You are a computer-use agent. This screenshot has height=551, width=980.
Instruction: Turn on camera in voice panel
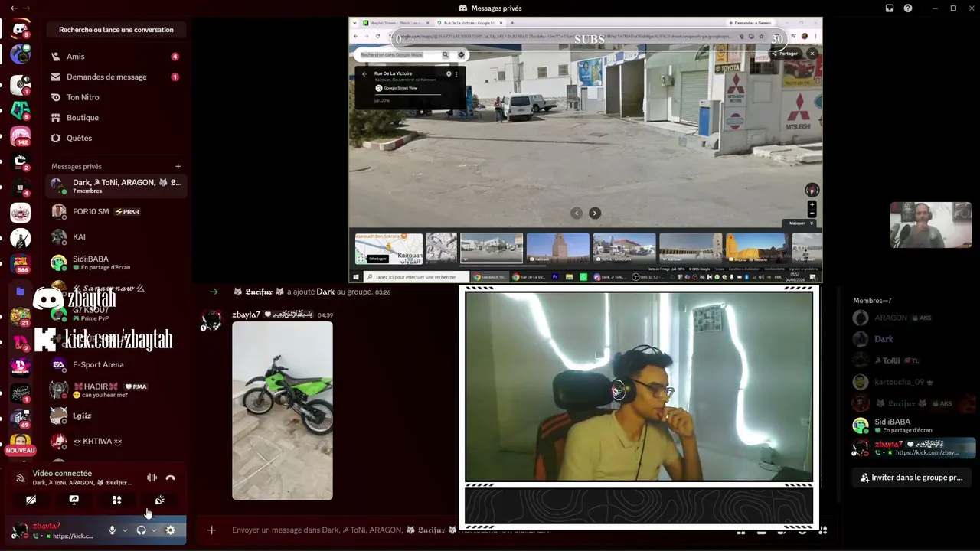pos(31,500)
